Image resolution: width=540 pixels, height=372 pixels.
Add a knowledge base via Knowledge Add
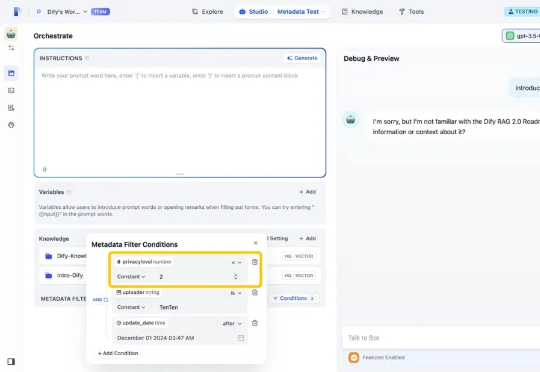point(308,238)
